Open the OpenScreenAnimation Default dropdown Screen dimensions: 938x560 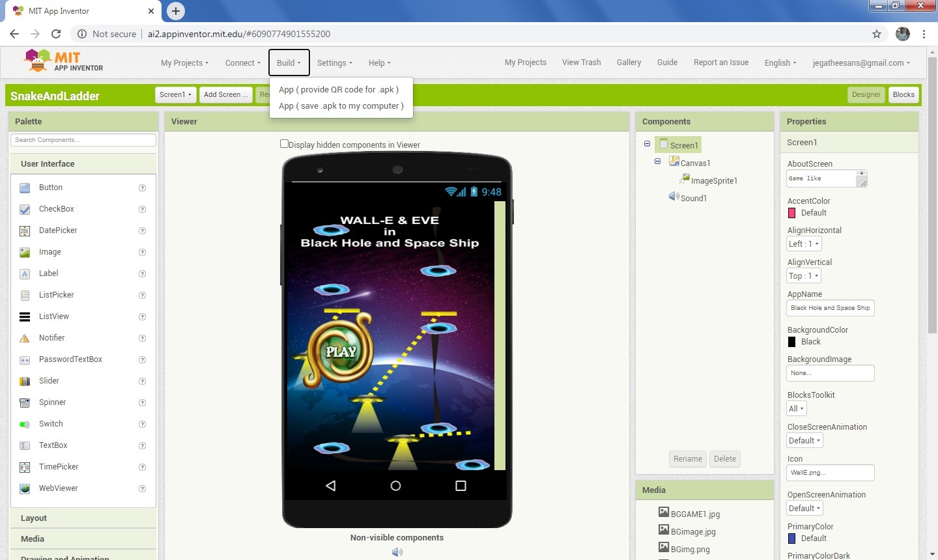pyautogui.click(x=805, y=508)
